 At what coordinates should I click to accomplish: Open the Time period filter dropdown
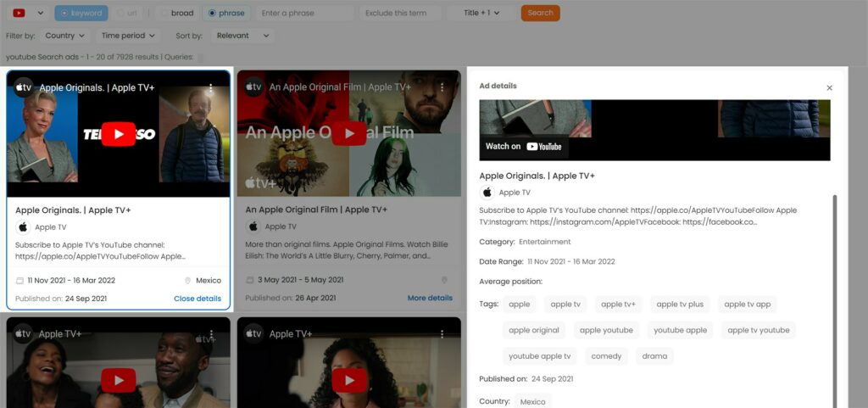click(128, 36)
